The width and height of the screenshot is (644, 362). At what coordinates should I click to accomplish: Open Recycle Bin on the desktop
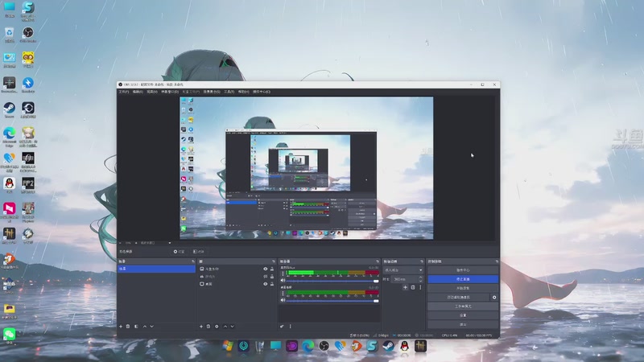pyautogui.click(x=9, y=35)
